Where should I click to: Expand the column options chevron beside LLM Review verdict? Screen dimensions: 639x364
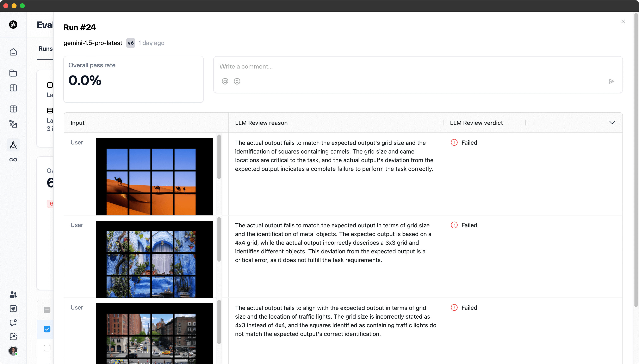(x=612, y=123)
